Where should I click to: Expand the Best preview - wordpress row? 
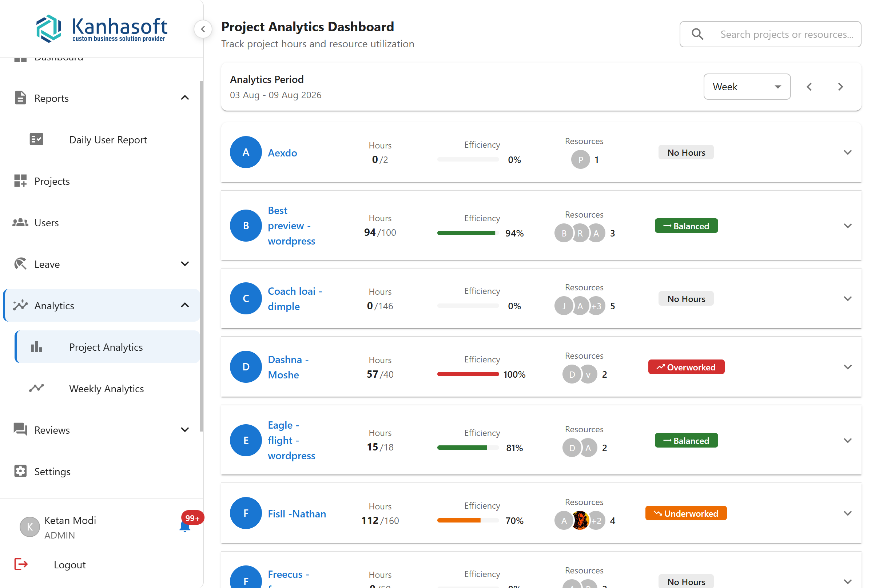847,226
